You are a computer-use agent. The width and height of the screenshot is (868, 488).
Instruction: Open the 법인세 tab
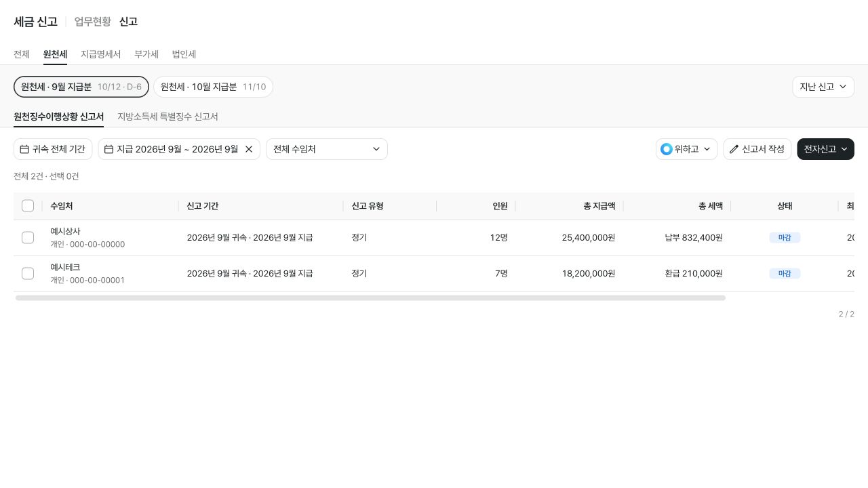click(184, 54)
